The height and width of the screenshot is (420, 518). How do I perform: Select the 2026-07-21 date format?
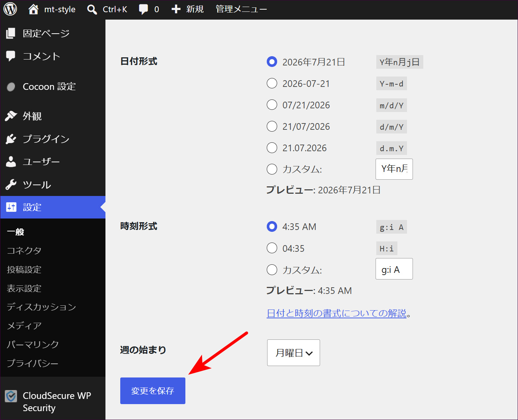pyautogui.click(x=272, y=83)
